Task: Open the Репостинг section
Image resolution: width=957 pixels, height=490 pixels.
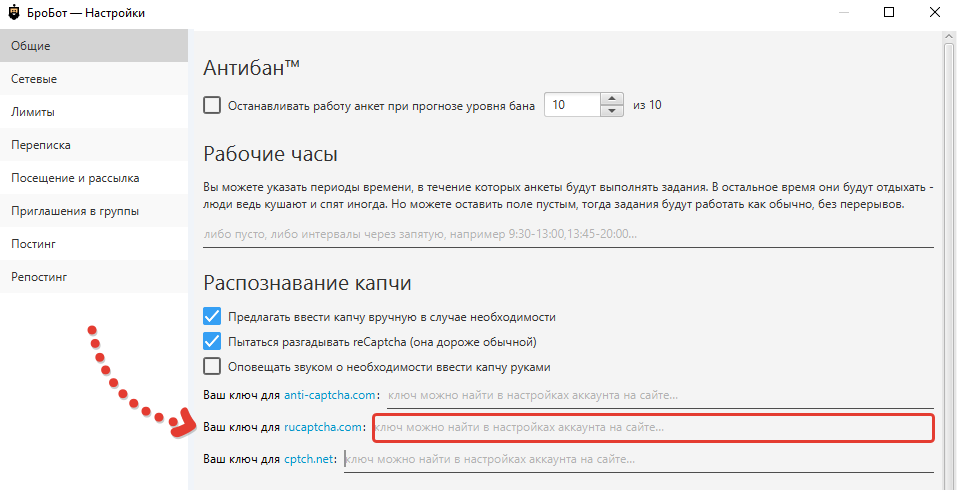Action: click(94, 277)
